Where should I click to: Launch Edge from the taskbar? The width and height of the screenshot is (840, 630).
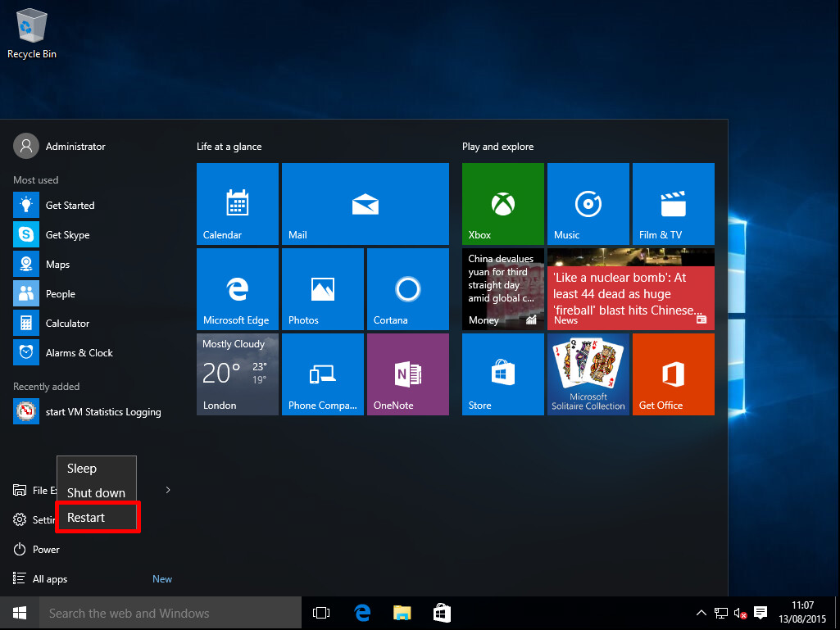pyautogui.click(x=361, y=613)
